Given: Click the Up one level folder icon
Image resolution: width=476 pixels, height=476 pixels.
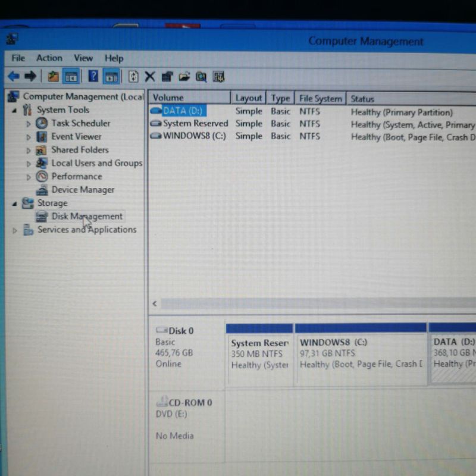Looking at the screenshot, I should click(54, 76).
